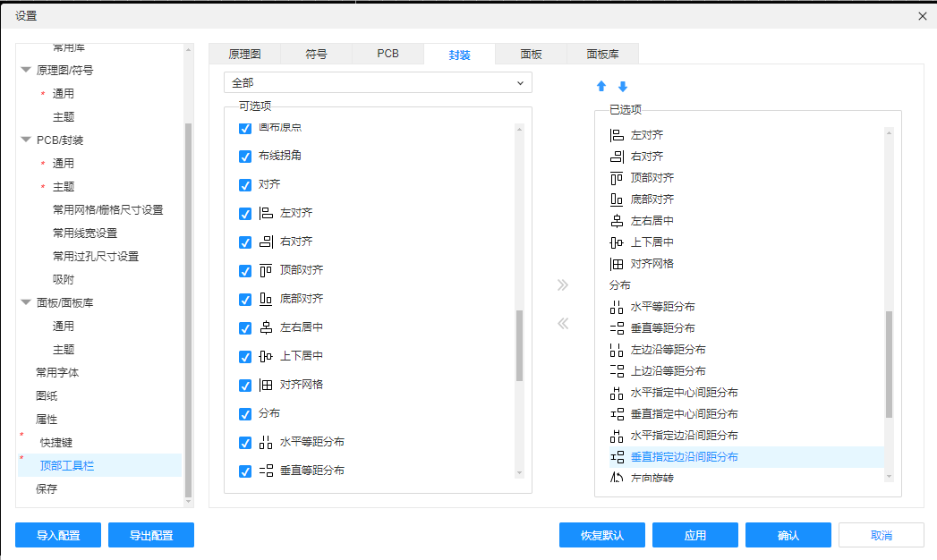Toggle the 左右居中 checkbox in 可选项
The image size is (937, 560).
pos(245,328)
